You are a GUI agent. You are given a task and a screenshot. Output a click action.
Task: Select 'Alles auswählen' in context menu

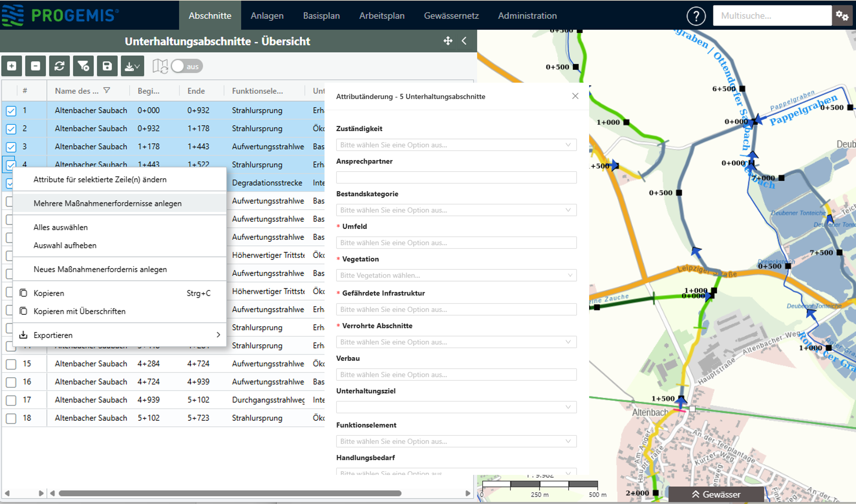click(120, 227)
